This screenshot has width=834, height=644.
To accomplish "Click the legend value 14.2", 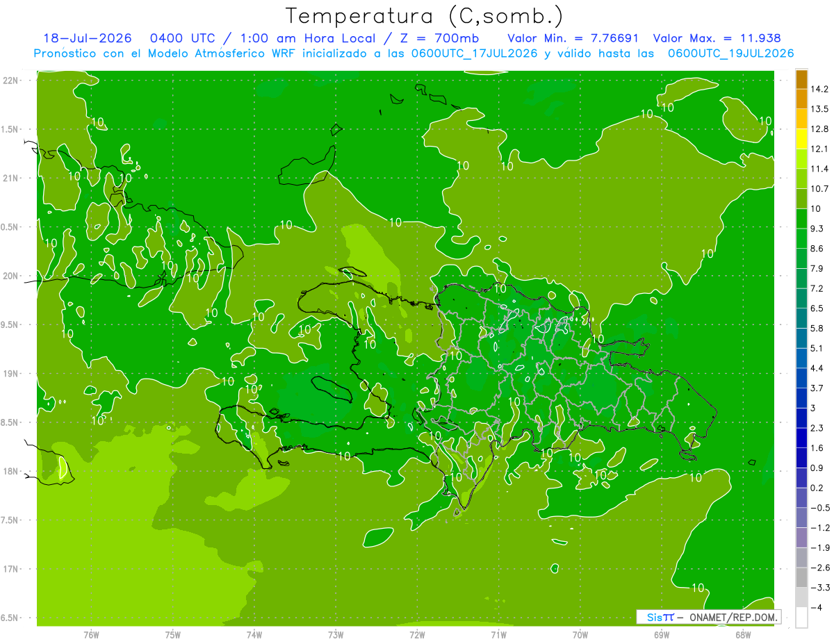I will 819,89.
